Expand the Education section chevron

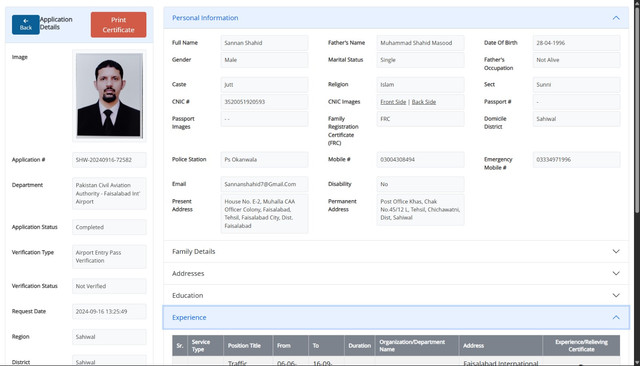(616, 295)
